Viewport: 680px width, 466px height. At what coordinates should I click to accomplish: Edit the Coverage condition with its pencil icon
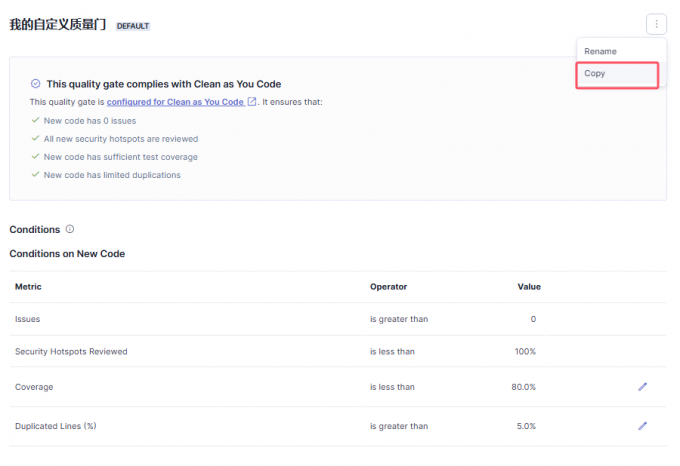(643, 386)
